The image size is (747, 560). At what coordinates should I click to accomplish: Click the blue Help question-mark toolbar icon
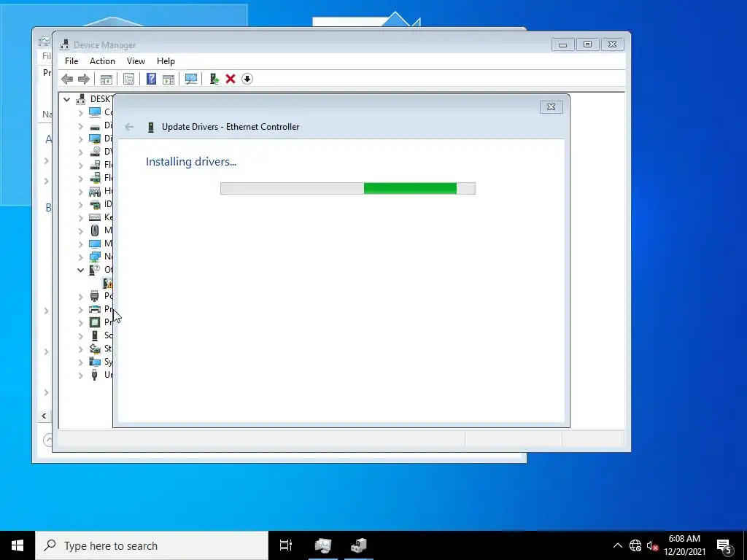151,79
